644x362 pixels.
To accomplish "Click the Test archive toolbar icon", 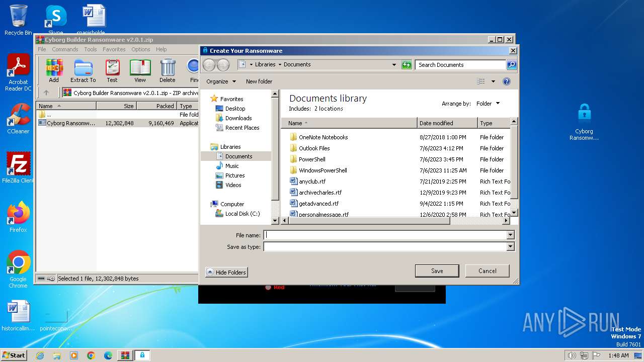I will coord(112,71).
